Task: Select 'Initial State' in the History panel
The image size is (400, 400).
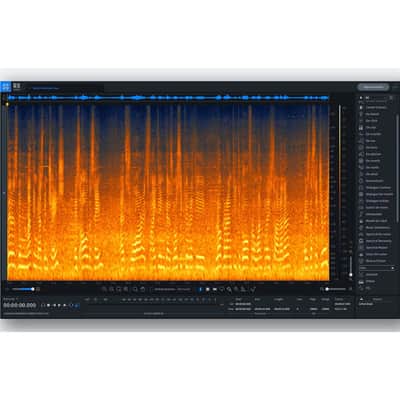Action: click(366, 304)
